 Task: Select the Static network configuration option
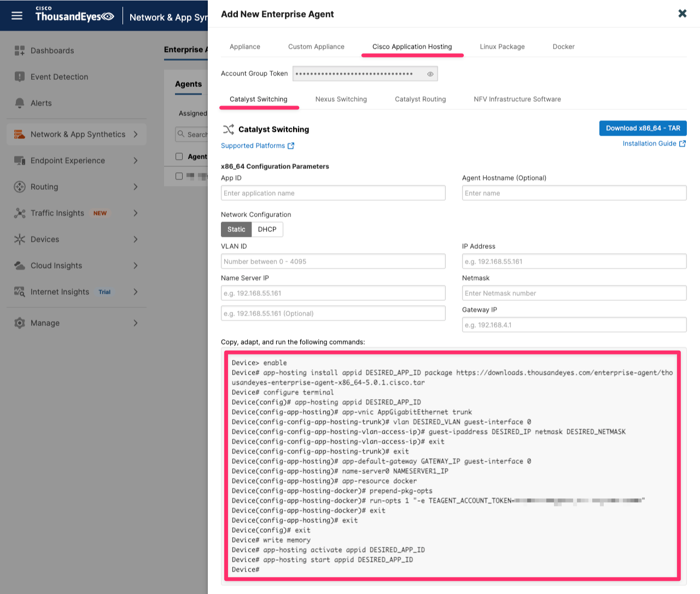(236, 229)
